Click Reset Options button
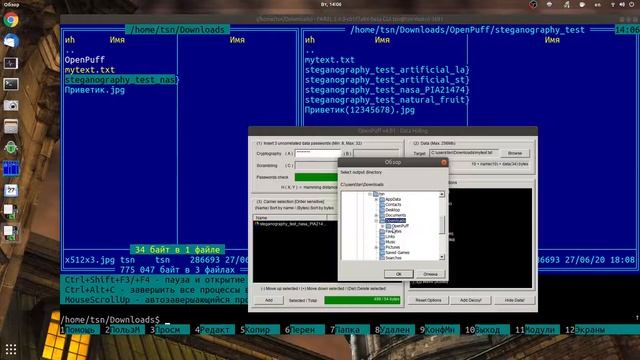 coord(428,300)
